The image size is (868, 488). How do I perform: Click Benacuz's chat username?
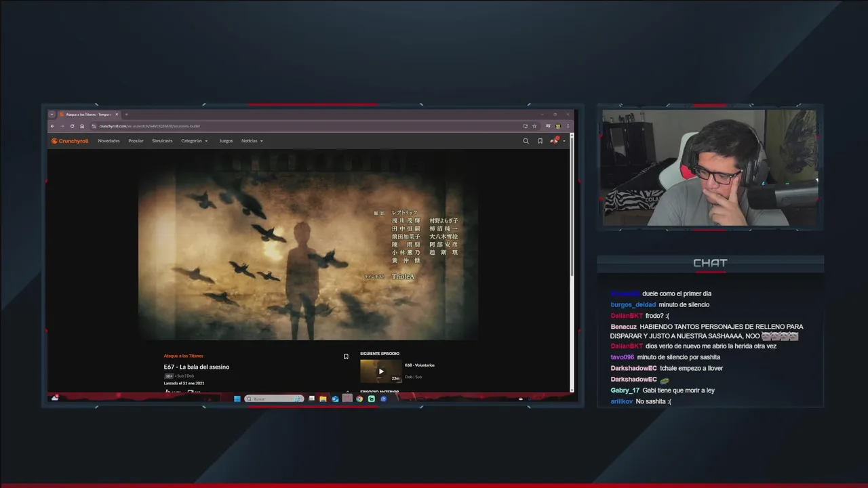pos(623,327)
